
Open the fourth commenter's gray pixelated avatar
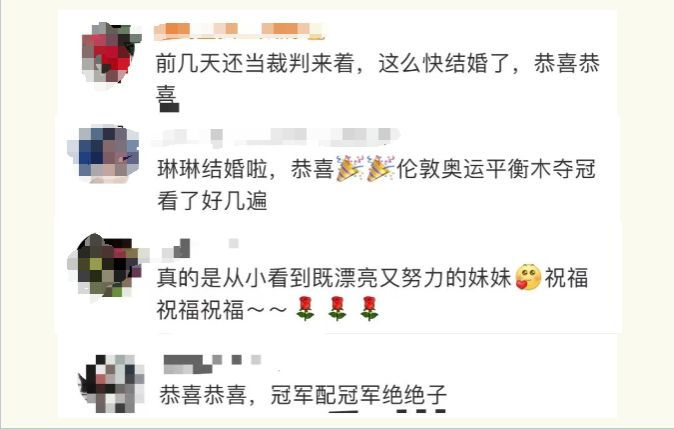point(111,383)
